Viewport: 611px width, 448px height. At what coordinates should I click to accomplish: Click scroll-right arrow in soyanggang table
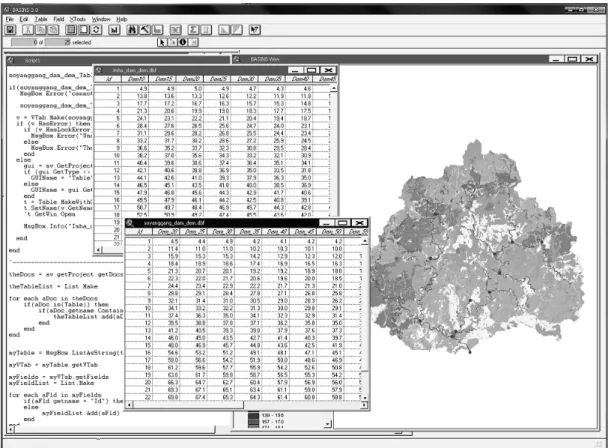coord(364,405)
